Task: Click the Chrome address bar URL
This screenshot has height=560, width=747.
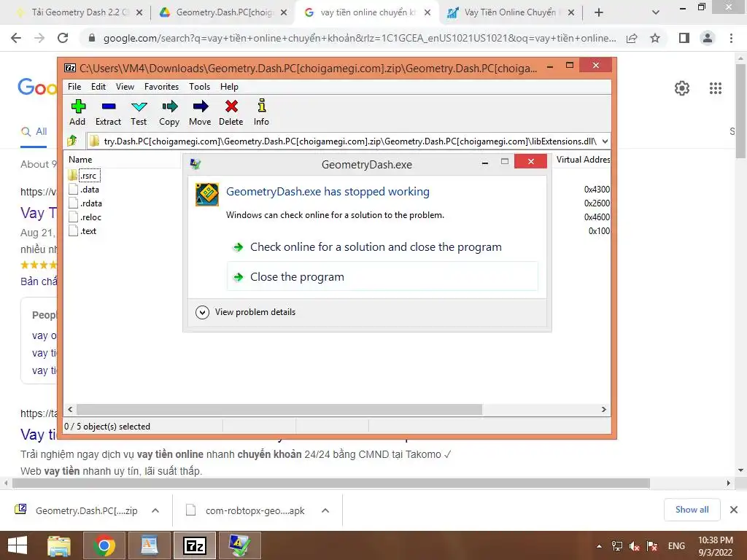Action: (360, 38)
